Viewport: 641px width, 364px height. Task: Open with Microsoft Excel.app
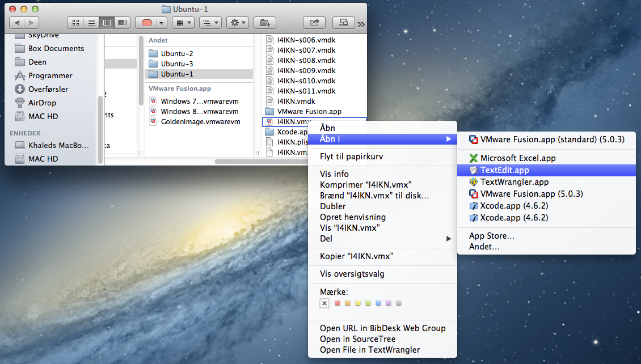[547, 158]
